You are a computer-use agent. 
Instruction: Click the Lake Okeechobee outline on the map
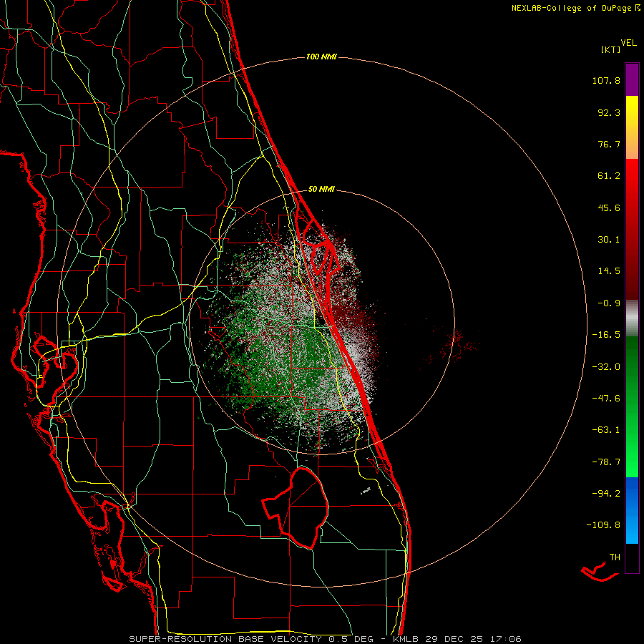[x=296, y=507]
